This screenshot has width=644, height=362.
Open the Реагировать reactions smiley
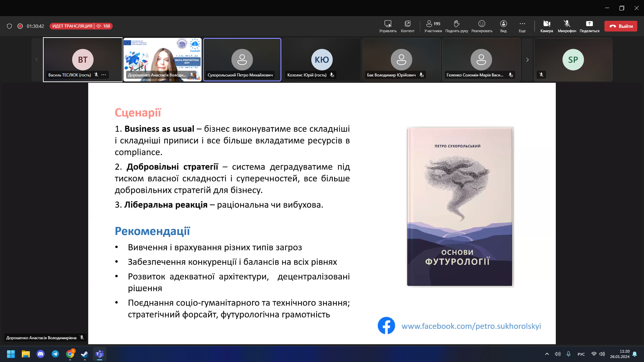pyautogui.click(x=482, y=24)
